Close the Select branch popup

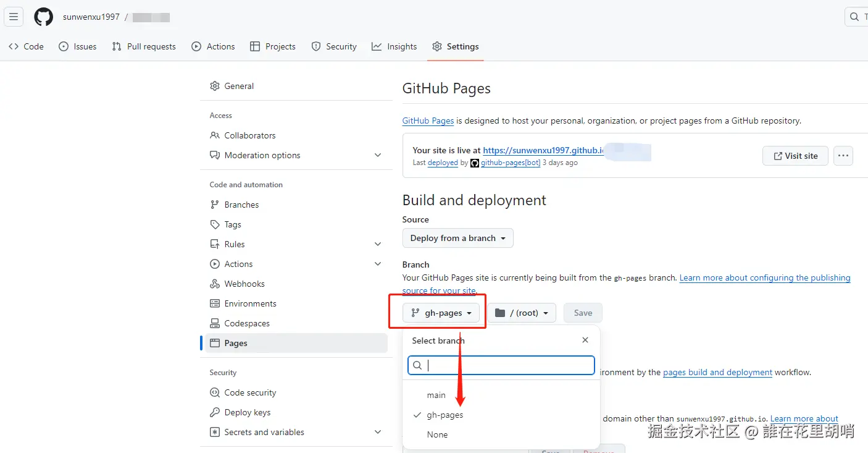[x=585, y=340]
